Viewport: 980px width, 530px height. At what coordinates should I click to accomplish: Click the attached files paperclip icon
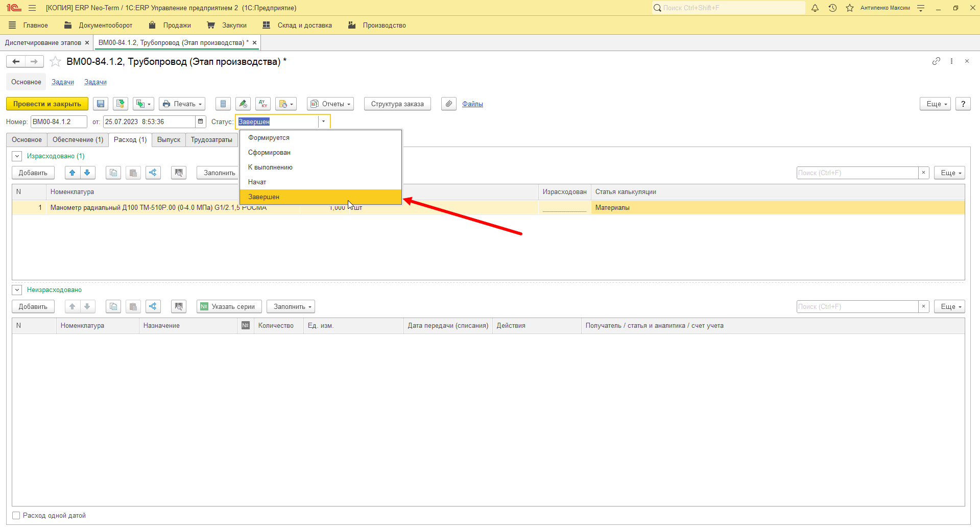click(x=448, y=104)
